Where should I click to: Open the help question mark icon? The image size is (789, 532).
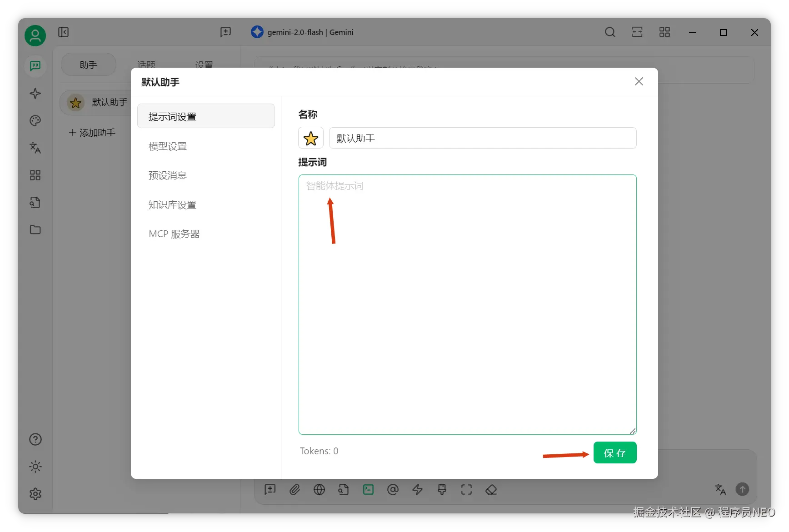pos(35,439)
